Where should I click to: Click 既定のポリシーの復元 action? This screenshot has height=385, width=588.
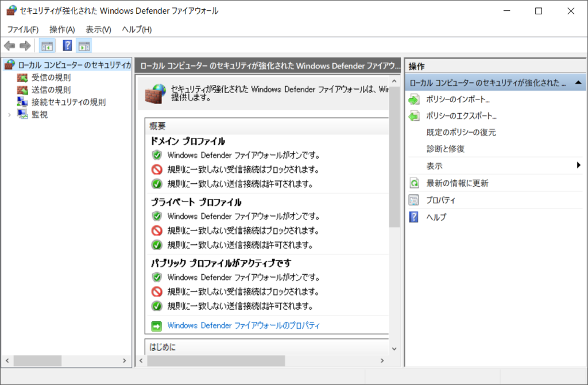coord(461,132)
